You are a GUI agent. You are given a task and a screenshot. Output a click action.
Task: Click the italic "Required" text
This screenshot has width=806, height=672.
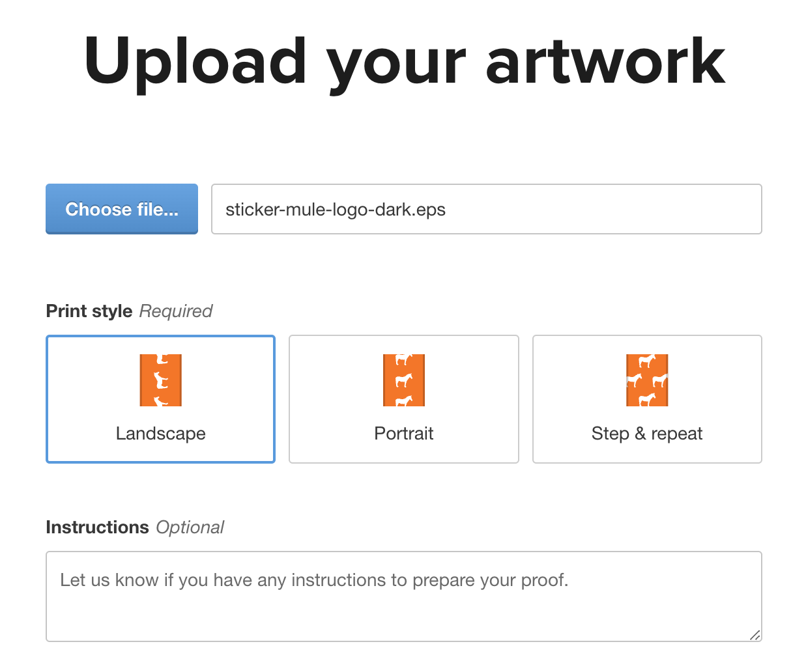(x=176, y=311)
